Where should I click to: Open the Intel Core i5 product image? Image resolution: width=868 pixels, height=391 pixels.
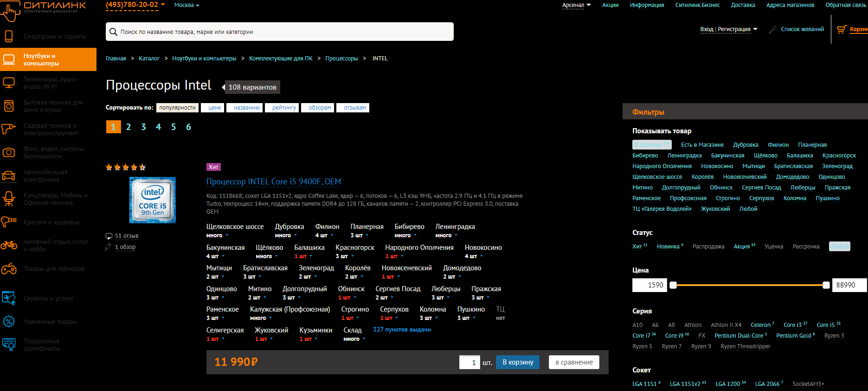click(153, 200)
